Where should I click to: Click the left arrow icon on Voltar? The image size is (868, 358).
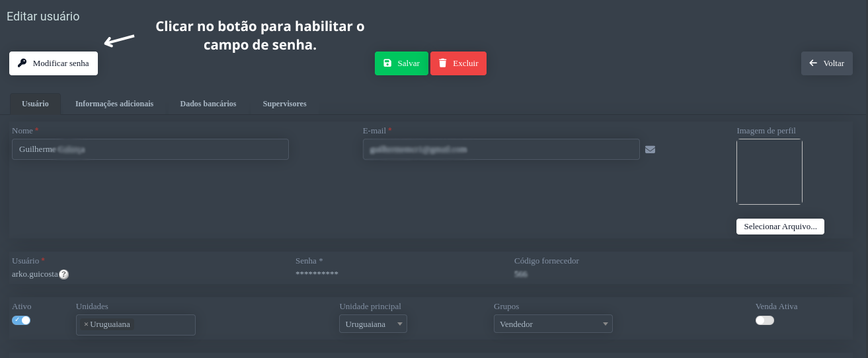coord(813,63)
